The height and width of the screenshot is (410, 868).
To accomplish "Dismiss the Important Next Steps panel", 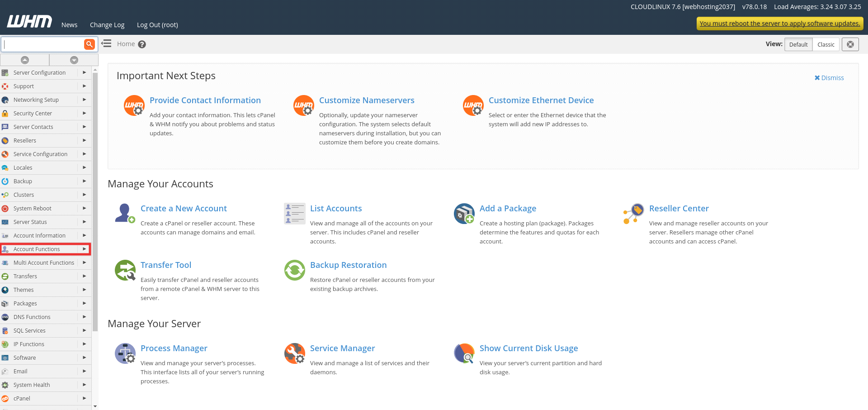I will [x=829, y=78].
